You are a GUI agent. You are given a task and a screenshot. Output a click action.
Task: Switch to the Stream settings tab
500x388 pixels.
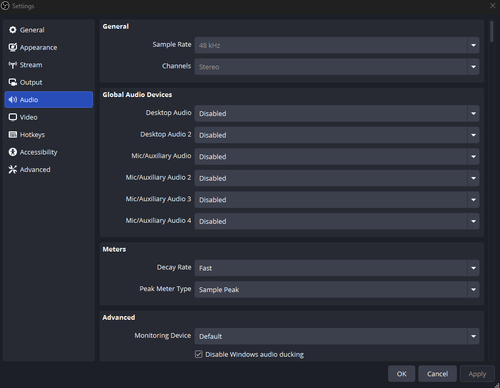[49, 65]
